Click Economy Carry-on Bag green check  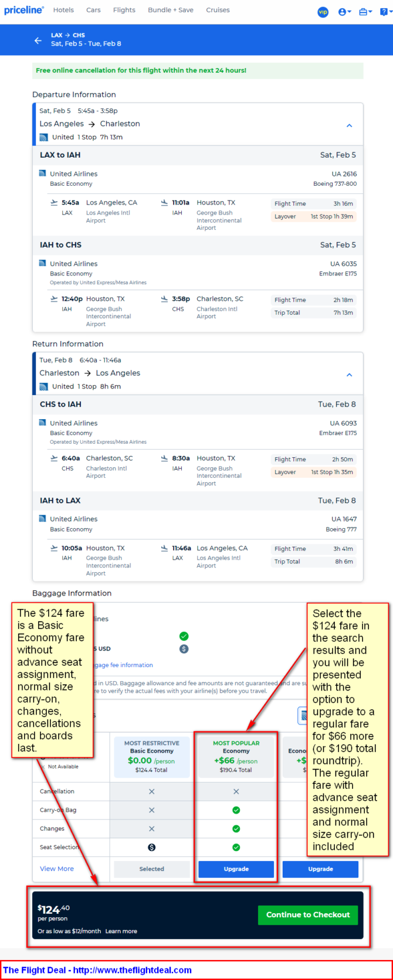pyautogui.click(x=236, y=810)
